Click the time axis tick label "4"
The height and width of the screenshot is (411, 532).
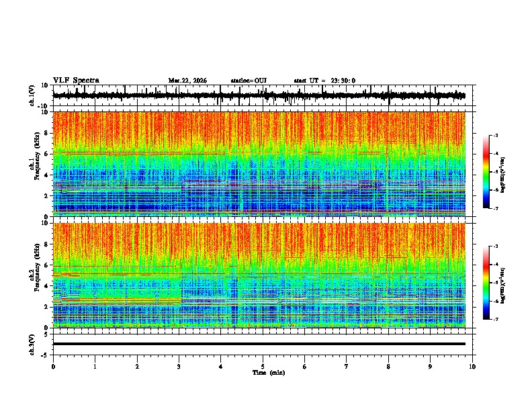tap(221, 367)
